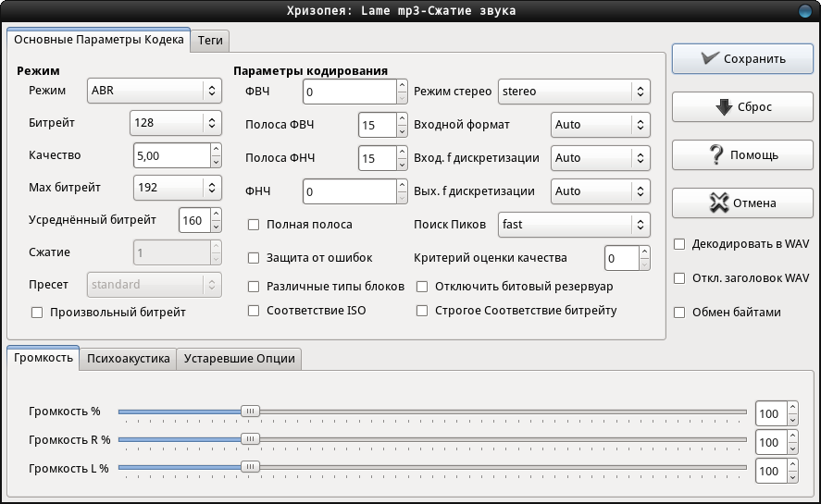Click the down-arrow icon on Сброс button
Viewport: 821px width, 504px height.
point(724,106)
